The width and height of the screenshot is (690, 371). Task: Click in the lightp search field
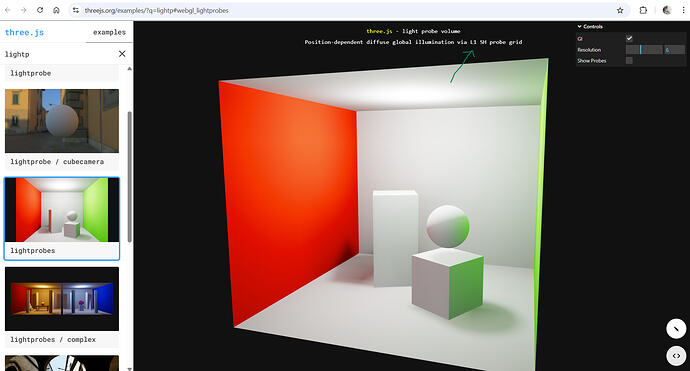coord(59,54)
